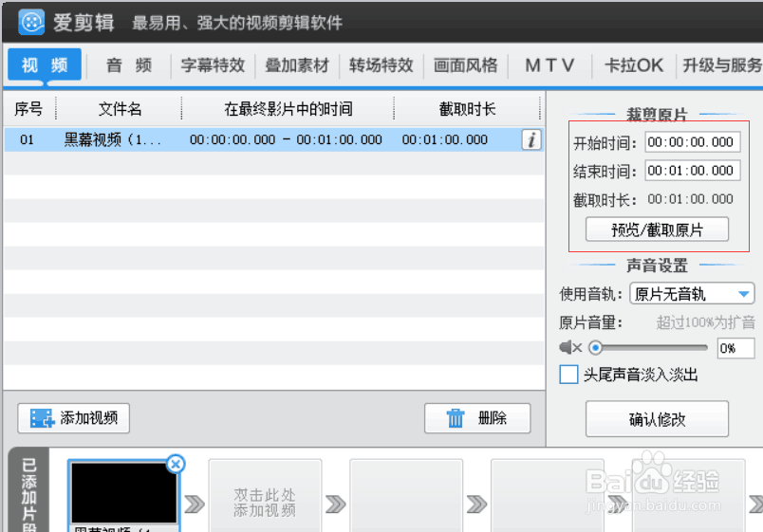Click the row's 截取时长 value 00:01:00.000
Screen dimensions: 763x532
(445, 140)
